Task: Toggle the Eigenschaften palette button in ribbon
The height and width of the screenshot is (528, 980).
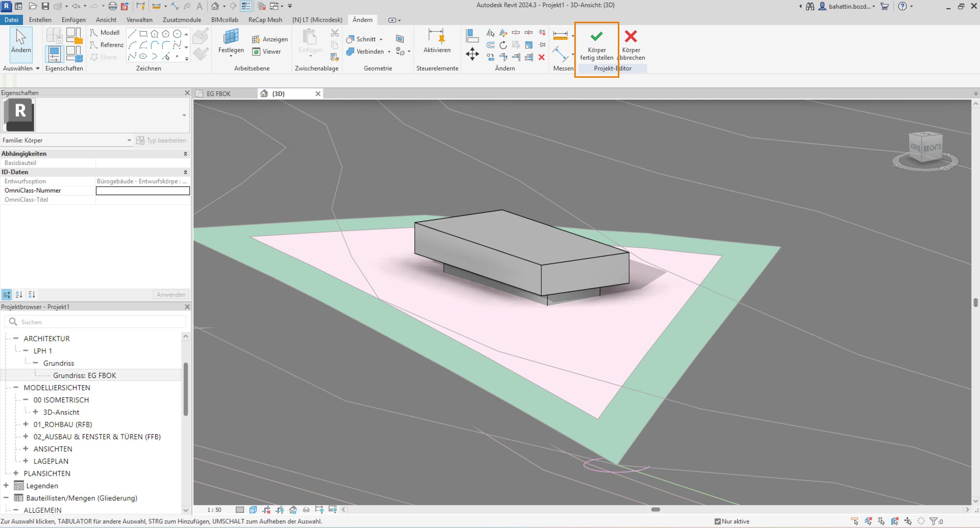Action: [x=54, y=54]
